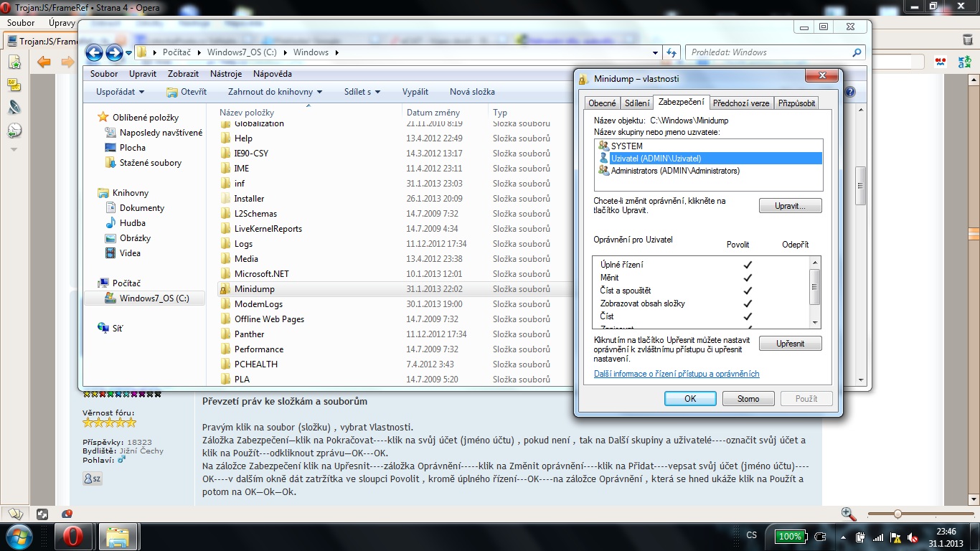Expand the Windows breadcrumb arrow in address bar
Image resolution: width=980 pixels, height=551 pixels.
coord(336,52)
